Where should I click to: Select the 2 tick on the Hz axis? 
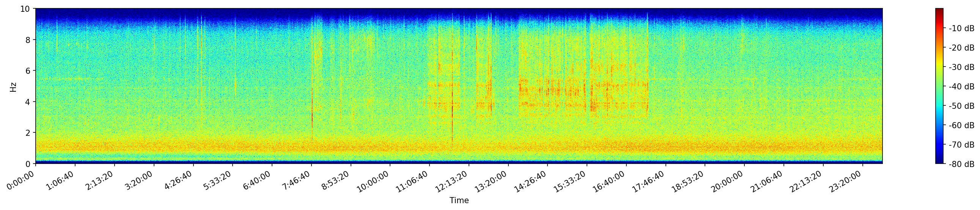(x=28, y=133)
